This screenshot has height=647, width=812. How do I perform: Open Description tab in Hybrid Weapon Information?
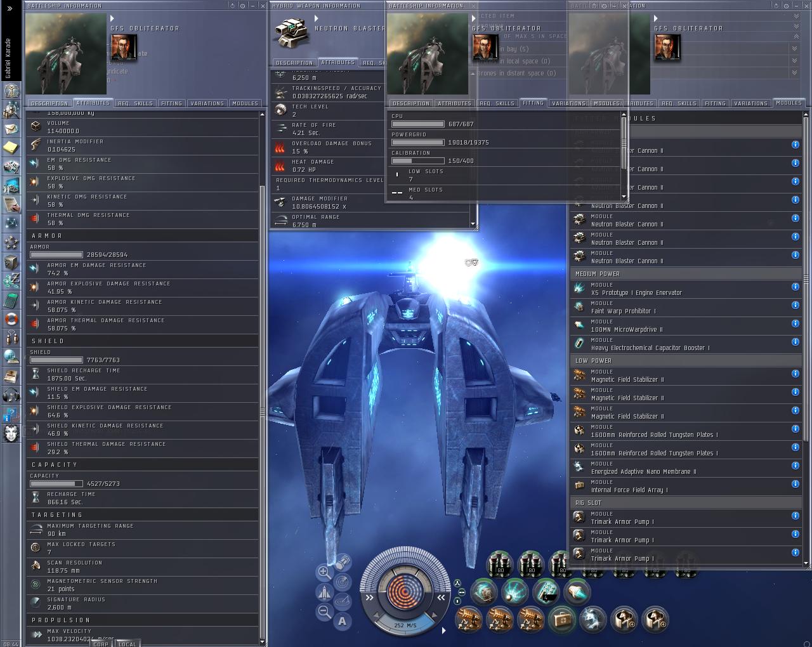click(x=294, y=63)
